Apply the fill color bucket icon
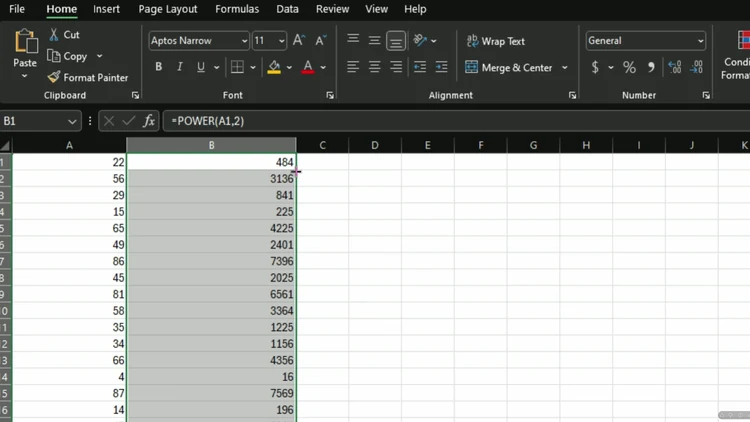The image size is (750, 422). click(x=274, y=67)
